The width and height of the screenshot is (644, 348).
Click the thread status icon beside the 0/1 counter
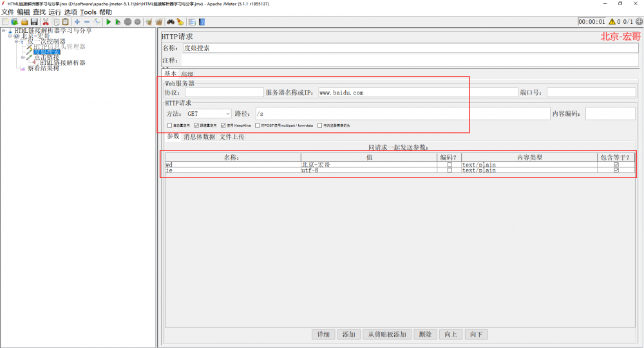point(639,21)
